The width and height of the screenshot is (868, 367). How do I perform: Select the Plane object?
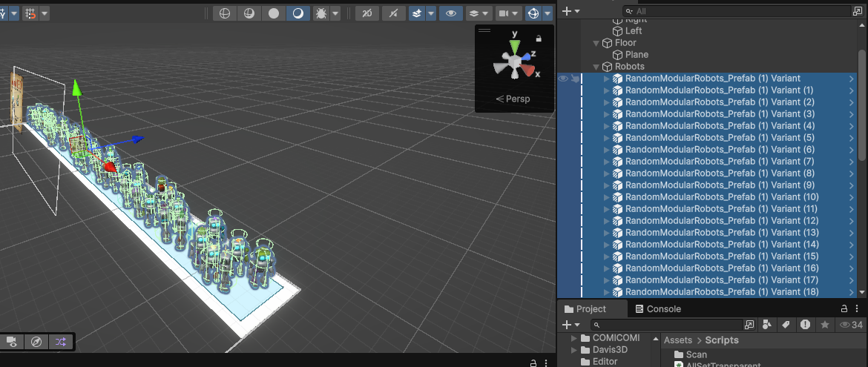637,54
